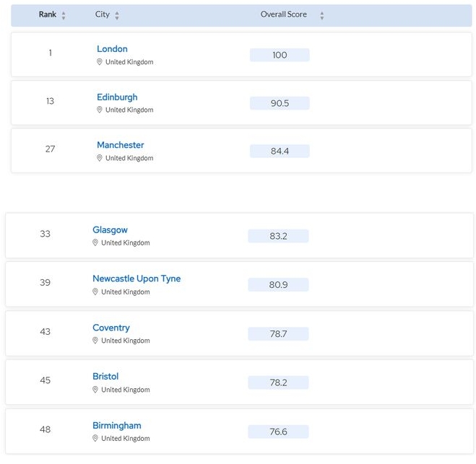
Task: Open the Manchester city link
Action: (120, 145)
